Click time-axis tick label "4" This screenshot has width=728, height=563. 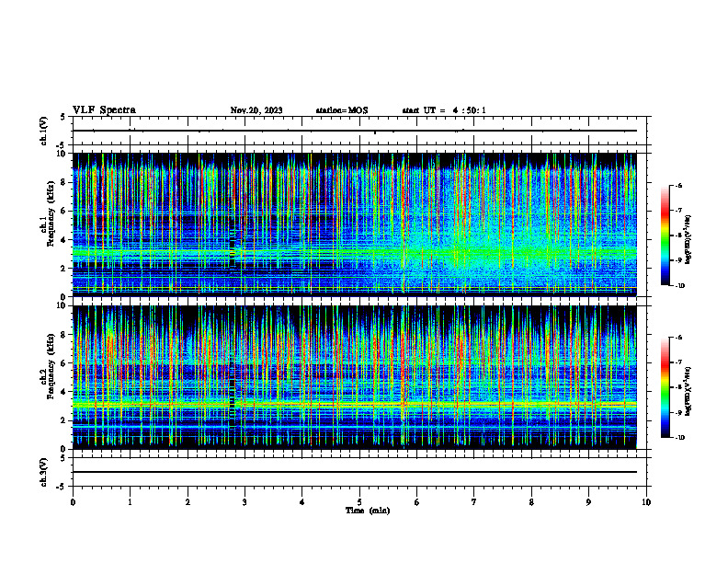[x=302, y=502]
